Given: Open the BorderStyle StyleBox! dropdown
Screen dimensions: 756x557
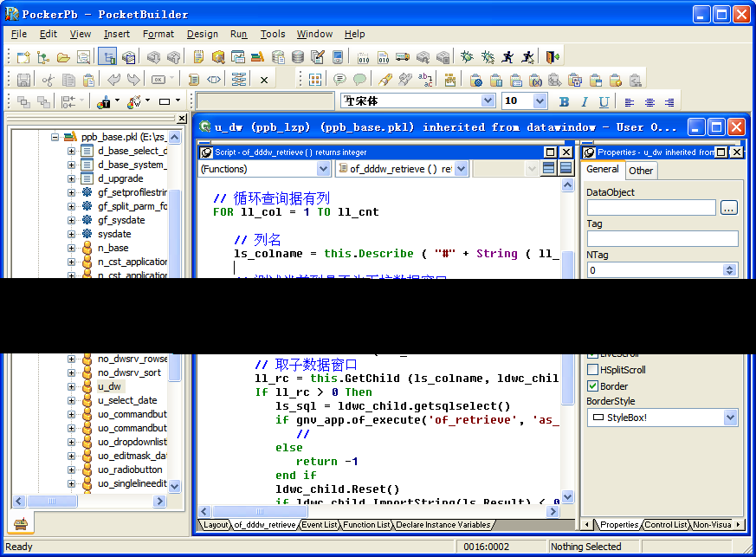Looking at the screenshot, I should (x=730, y=418).
